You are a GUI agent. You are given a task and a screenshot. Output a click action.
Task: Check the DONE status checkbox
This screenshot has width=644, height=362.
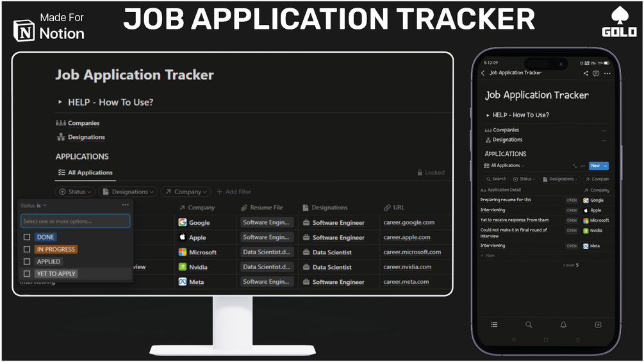[27, 237]
